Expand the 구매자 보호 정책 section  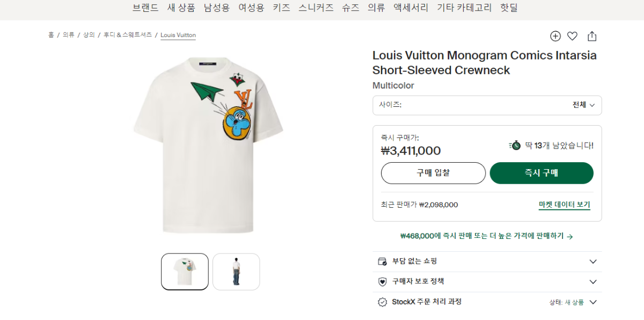click(x=593, y=282)
